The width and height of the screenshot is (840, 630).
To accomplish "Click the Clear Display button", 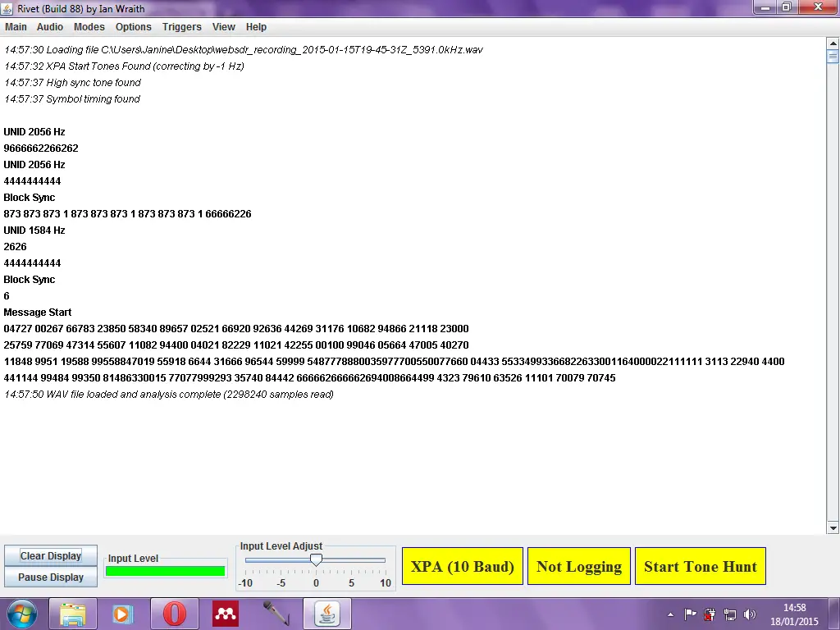I will click(x=51, y=555).
